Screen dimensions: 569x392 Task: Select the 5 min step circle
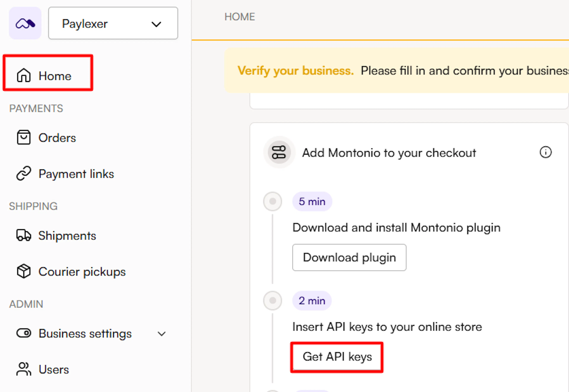coord(272,201)
